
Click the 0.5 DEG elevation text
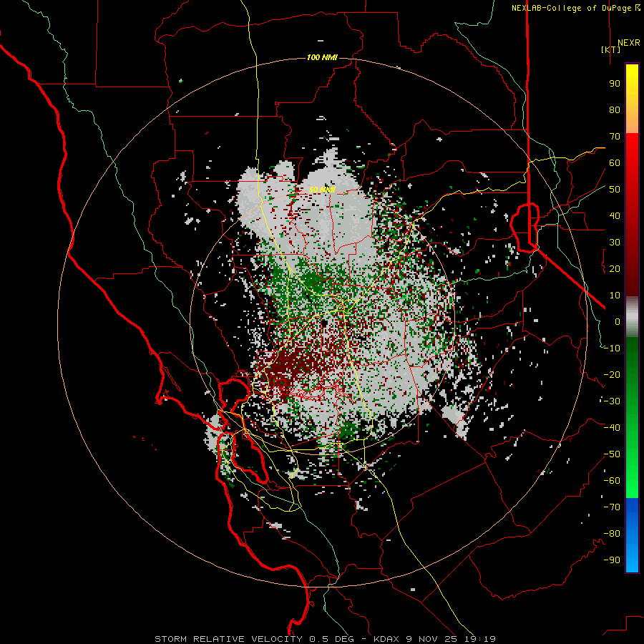point(331,639)
